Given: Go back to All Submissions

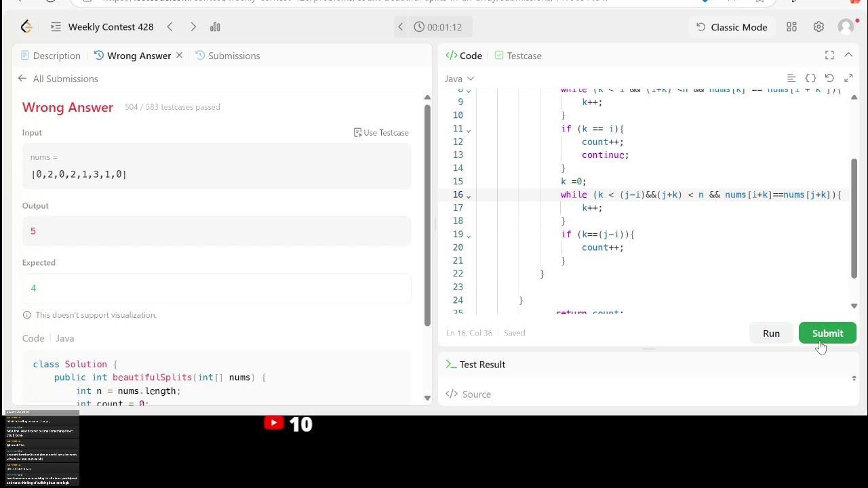Looking at the screenshot, I should [x=58, y=79].
